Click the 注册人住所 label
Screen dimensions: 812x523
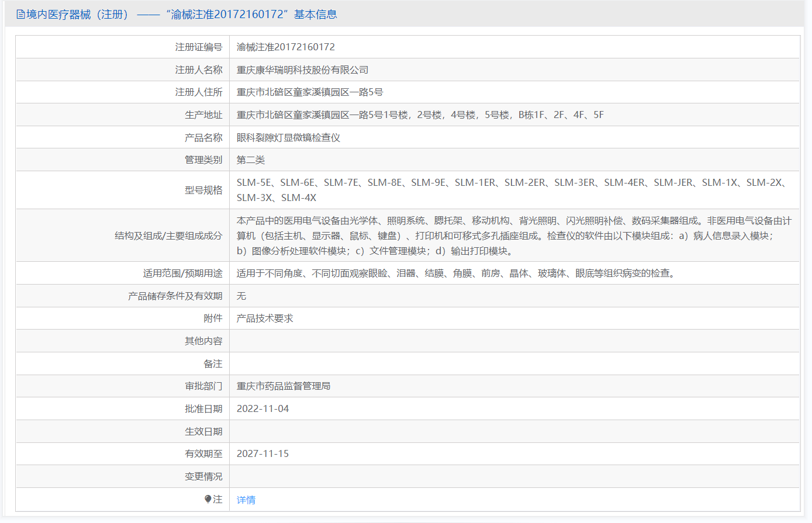click(199, 92)
